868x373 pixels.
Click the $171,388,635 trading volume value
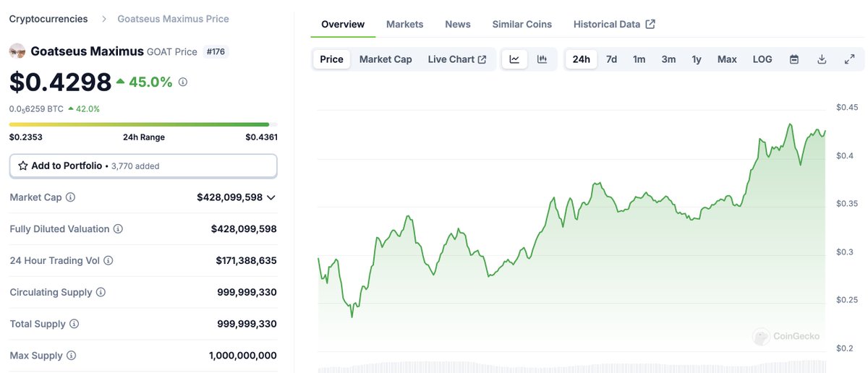tap(246, 261)
